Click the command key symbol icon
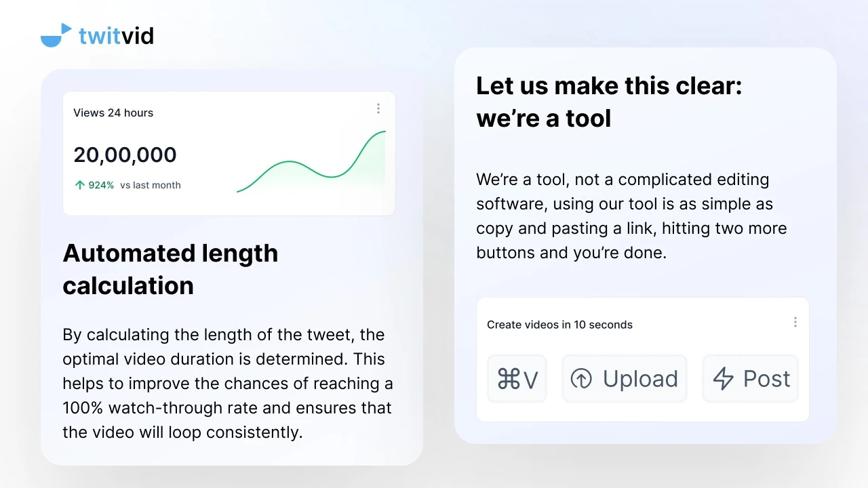Image resolution: width=868 pixels, height=488 pixels. click(x=509, y=379)
